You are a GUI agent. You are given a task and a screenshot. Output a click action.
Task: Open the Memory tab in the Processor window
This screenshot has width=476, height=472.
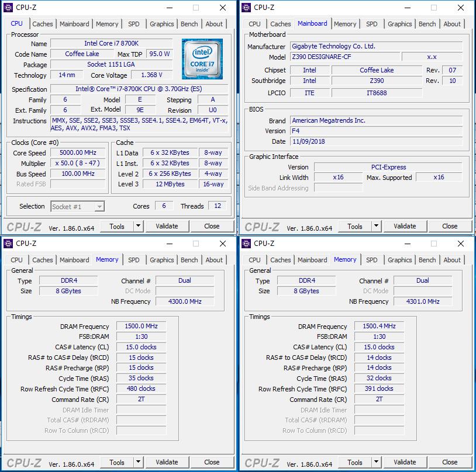[x=107, y=24]
